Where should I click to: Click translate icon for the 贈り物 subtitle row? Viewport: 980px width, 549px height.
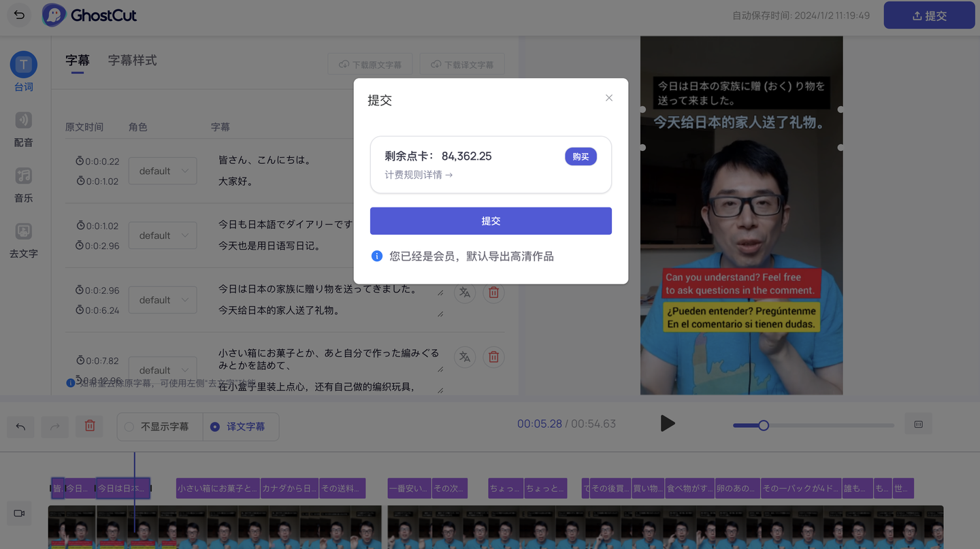[465, 293]
